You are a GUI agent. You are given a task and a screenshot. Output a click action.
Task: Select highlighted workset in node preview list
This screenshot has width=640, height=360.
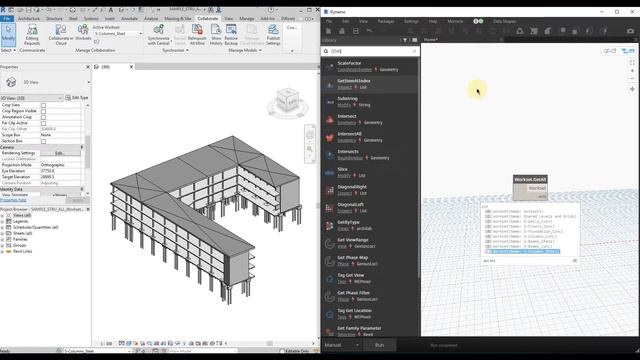[523, 252]
